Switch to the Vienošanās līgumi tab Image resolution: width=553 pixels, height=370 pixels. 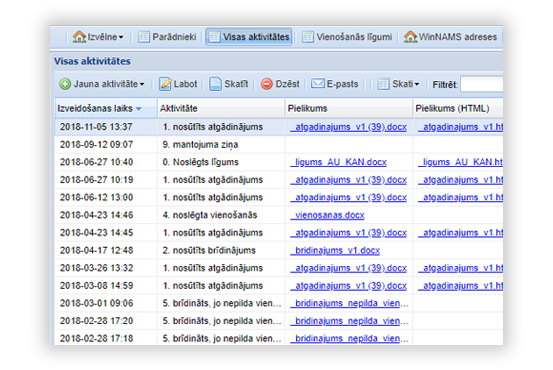pyautogui.click(x=347, y=37)
